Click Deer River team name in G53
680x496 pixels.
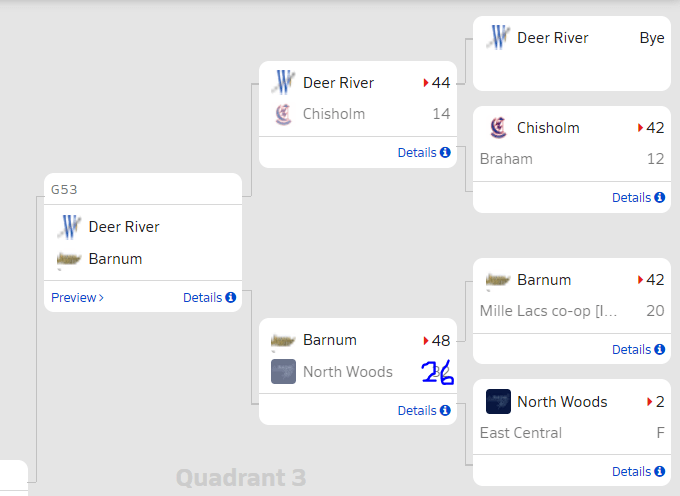(x=124, y=227)
